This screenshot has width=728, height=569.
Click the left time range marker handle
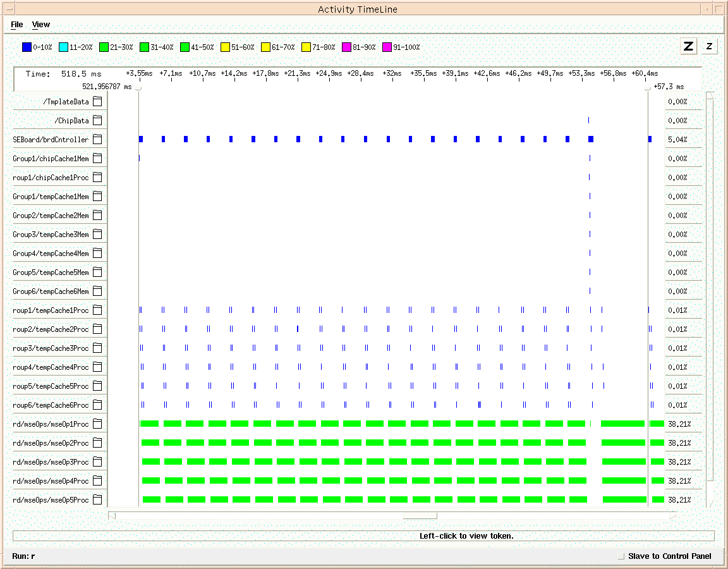pyautogui.click(x=138, y=88)
